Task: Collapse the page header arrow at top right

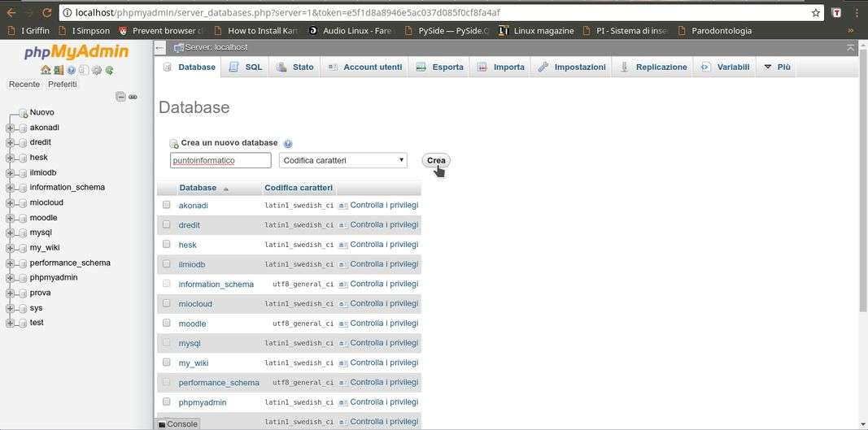Action: 851,48
